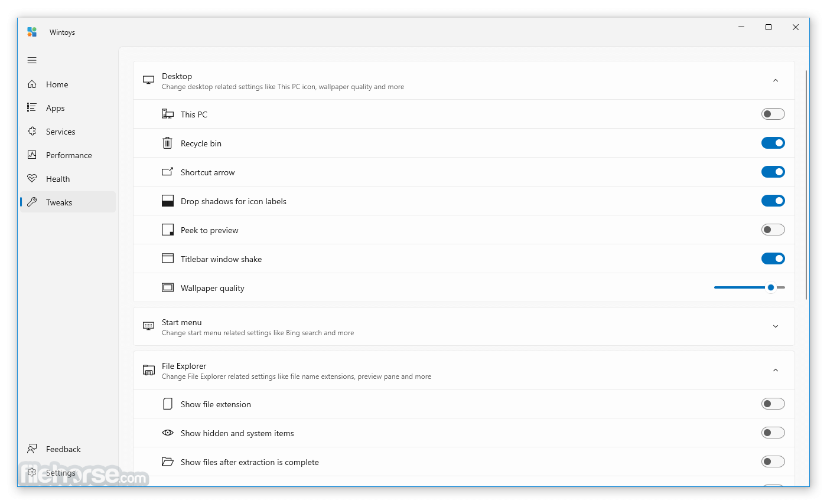The width and height of the screenshot is (827, 504).
Task: Open the Services page
Action: click(x=68, y=132)
